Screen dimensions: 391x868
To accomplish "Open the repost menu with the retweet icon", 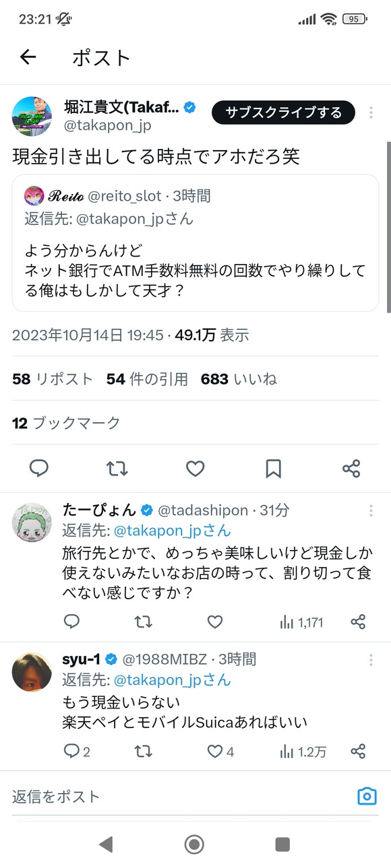I will click(x=117, y=468).
